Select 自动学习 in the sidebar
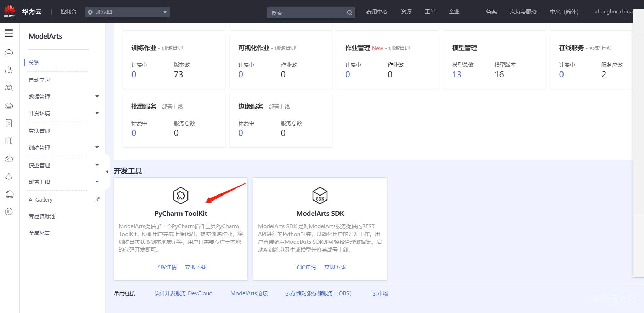This screenshot has height=313, width=644. point(39,80)
